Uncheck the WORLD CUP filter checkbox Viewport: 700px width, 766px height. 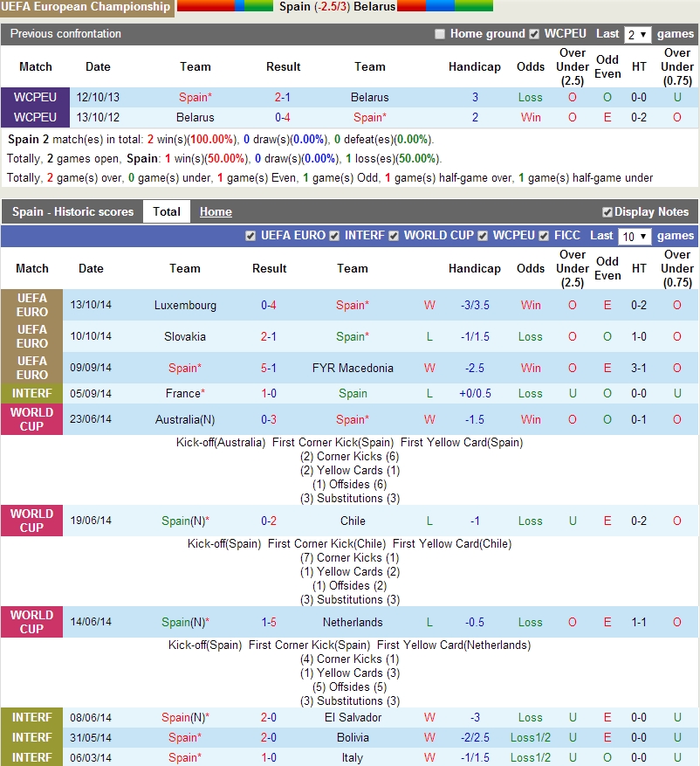coord(394,236)
